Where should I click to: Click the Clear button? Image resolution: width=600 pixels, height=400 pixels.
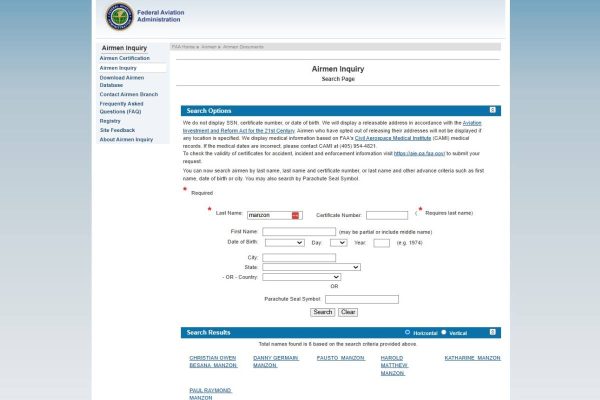point(348,312)
